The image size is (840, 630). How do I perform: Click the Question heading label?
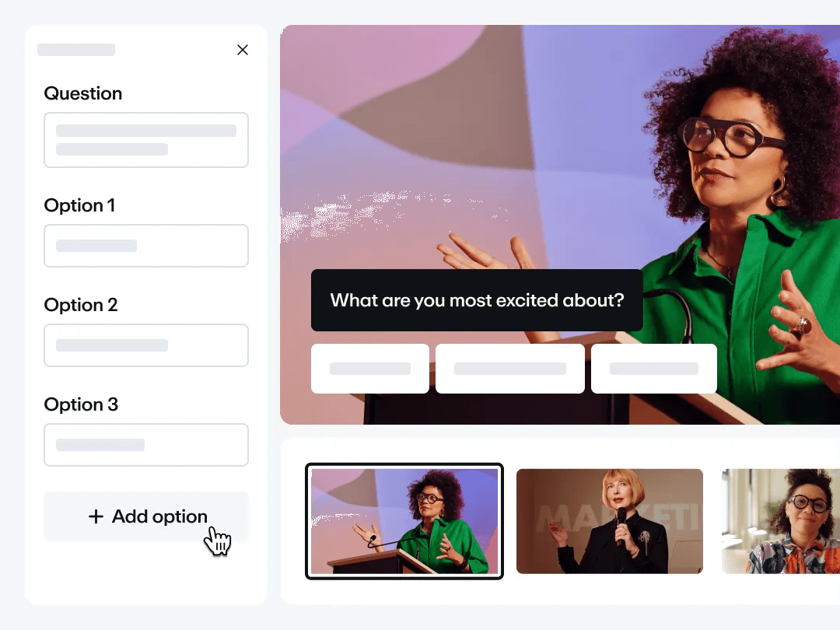(x=83, y=93)
